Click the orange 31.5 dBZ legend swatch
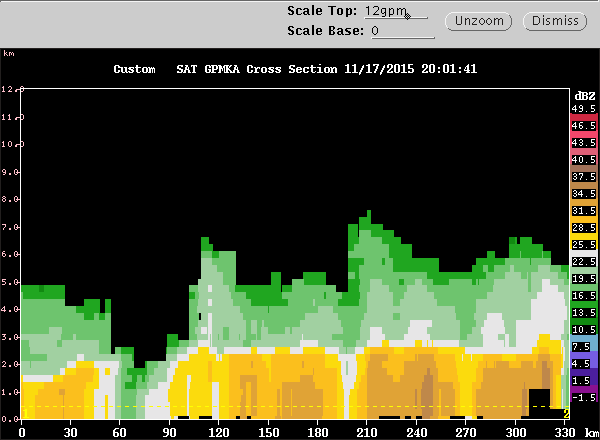 point(583,212)
